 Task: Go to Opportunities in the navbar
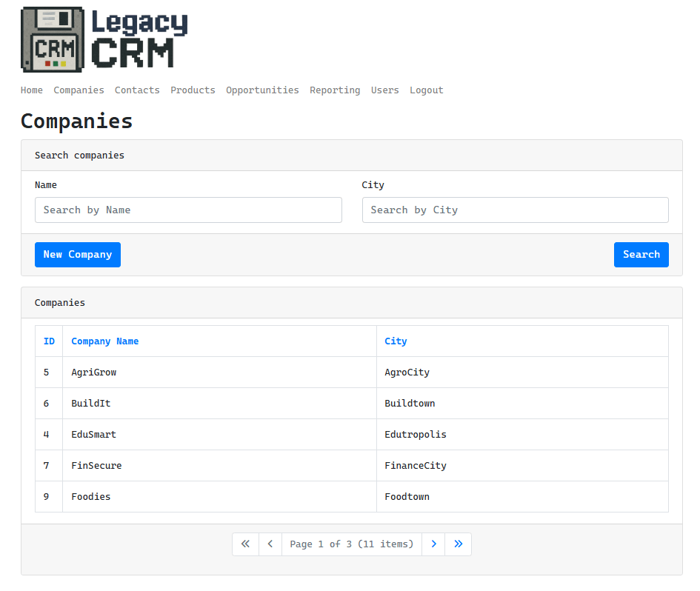point(262,90)
